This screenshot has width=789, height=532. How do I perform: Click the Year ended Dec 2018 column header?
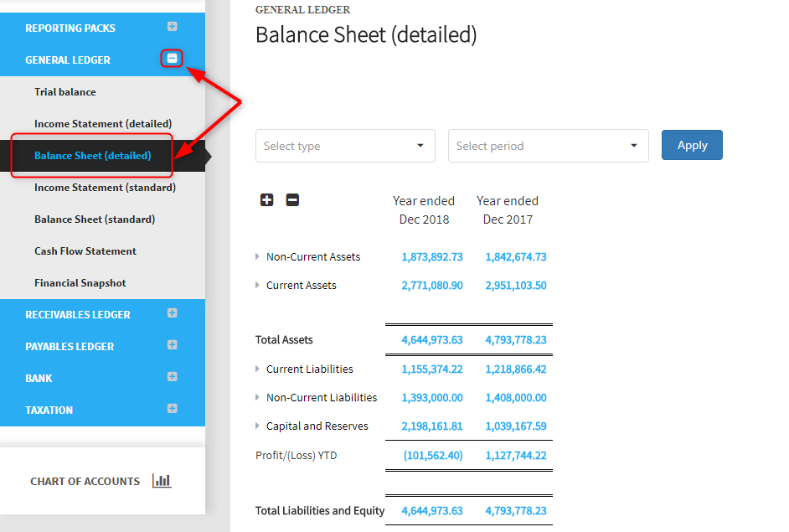[424, 210]
